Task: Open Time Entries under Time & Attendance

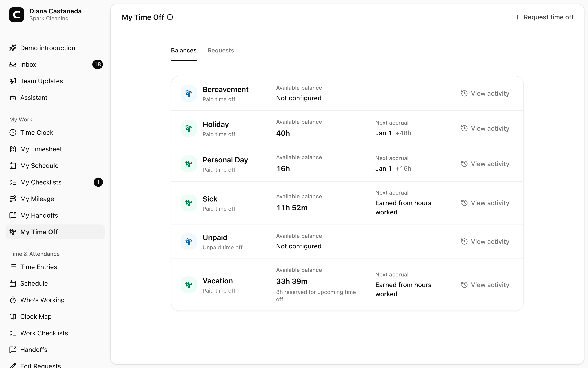Action: pos(55,267)
